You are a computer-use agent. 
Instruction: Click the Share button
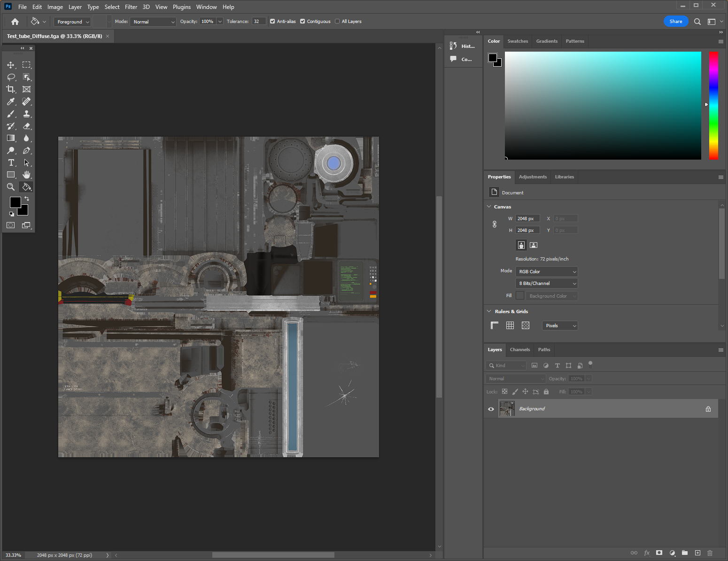(676, 21)
